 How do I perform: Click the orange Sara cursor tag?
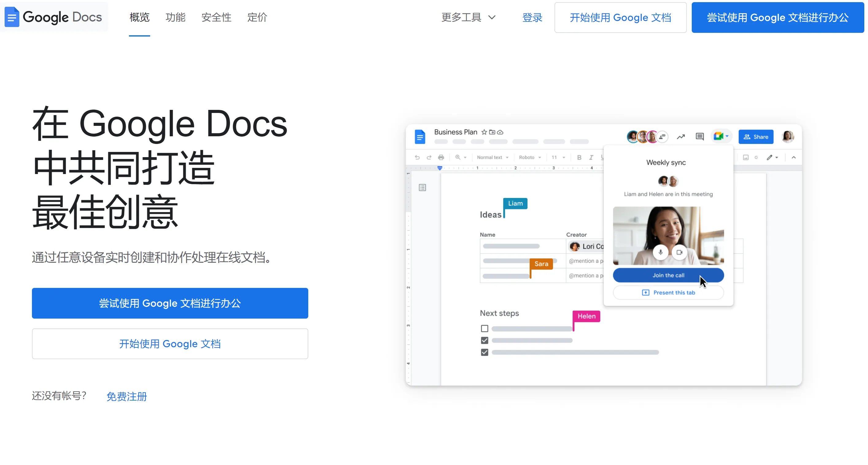pyautogui.click(x=541, y=264)
